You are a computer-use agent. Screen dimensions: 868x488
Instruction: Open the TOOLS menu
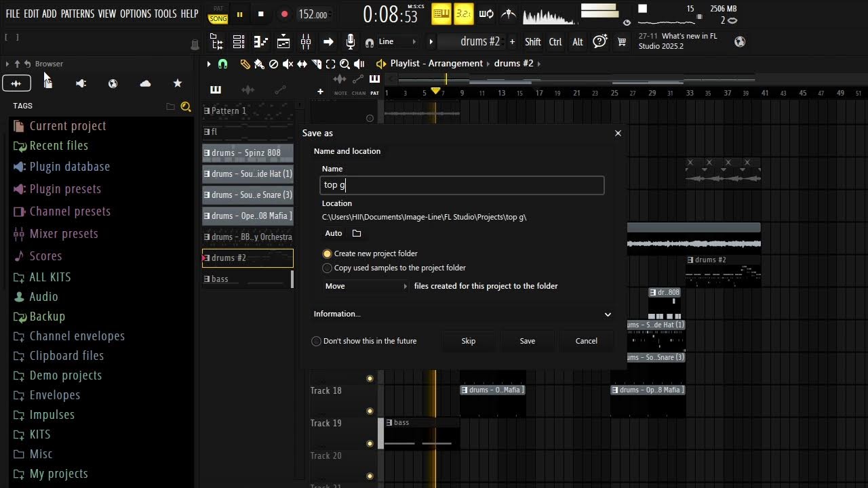[x=165, y=14]
